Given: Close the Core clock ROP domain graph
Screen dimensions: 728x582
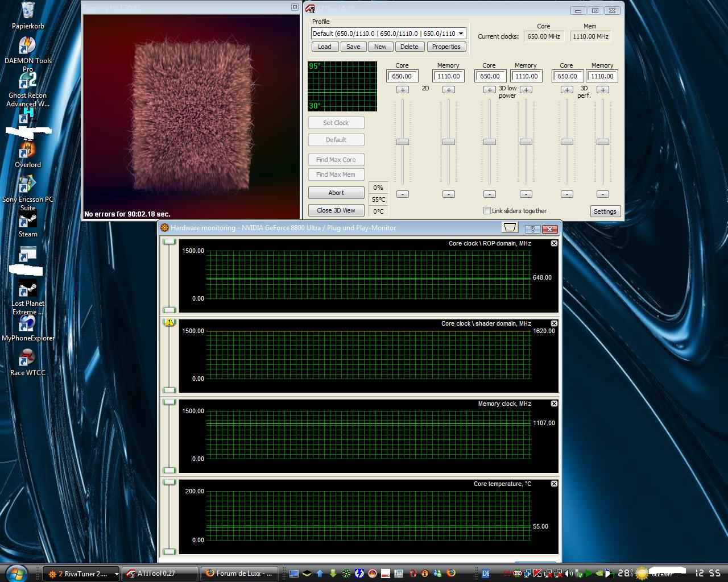Looking at the screenshot, I should [554, 243].
